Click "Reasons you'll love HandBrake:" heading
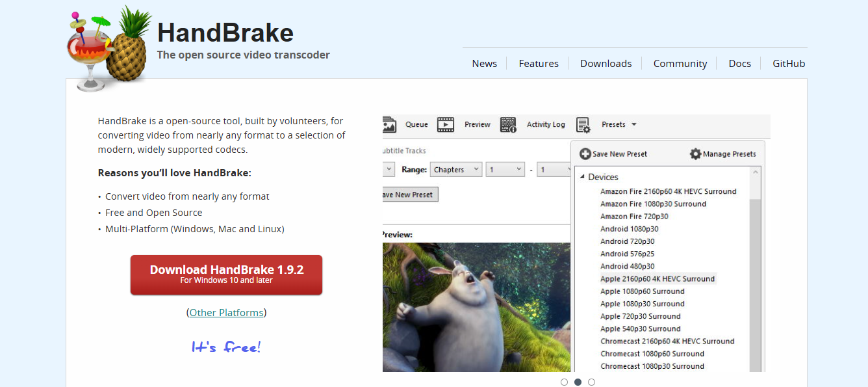 tap(174, 173)
